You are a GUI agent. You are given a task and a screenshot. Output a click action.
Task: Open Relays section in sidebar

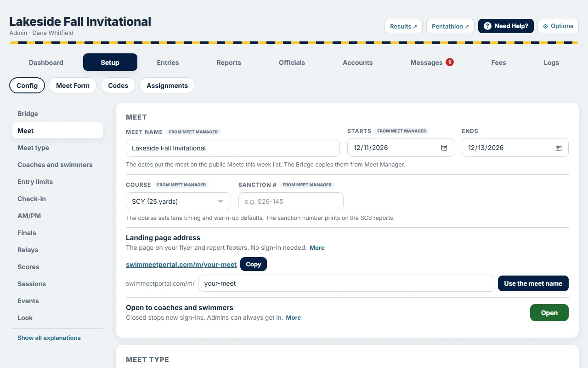tap(57, 250)
